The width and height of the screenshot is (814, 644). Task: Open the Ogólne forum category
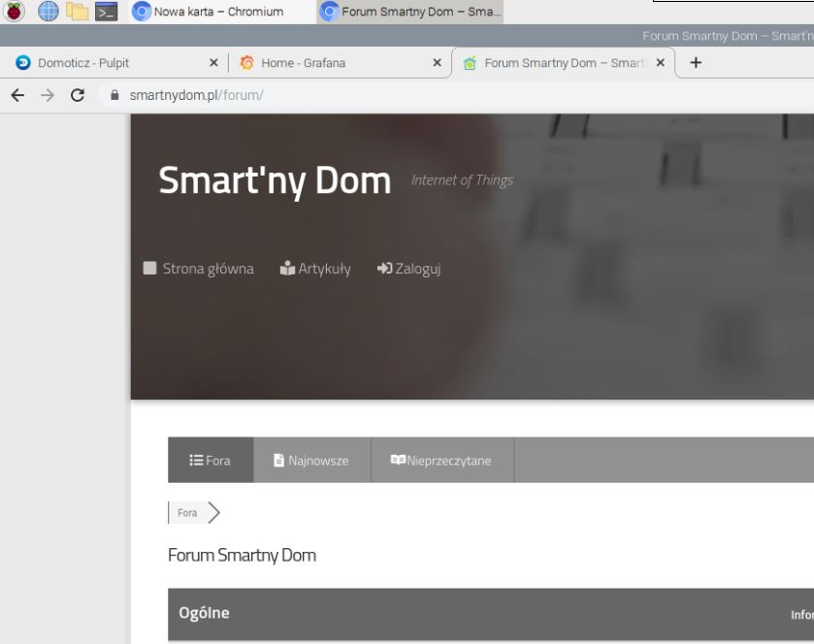coord(204,613)
